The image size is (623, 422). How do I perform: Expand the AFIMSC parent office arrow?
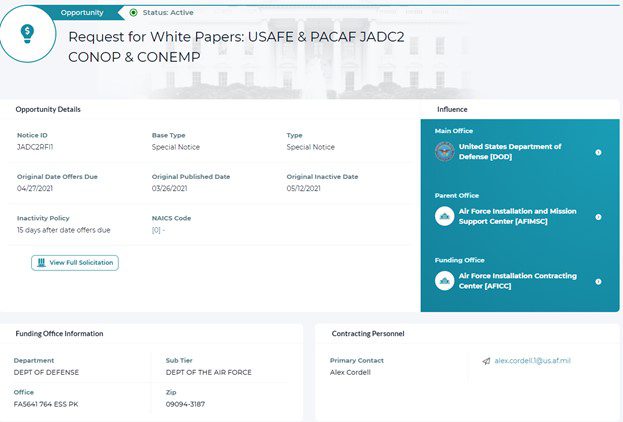pos(598,217)
